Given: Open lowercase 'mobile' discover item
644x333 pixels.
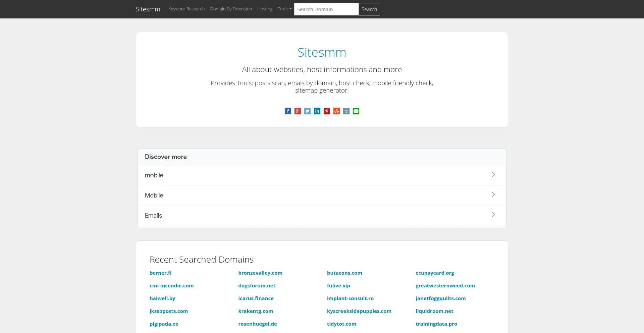Looking at the screenshot, I should pyautogui.click(x=322, y=175).
